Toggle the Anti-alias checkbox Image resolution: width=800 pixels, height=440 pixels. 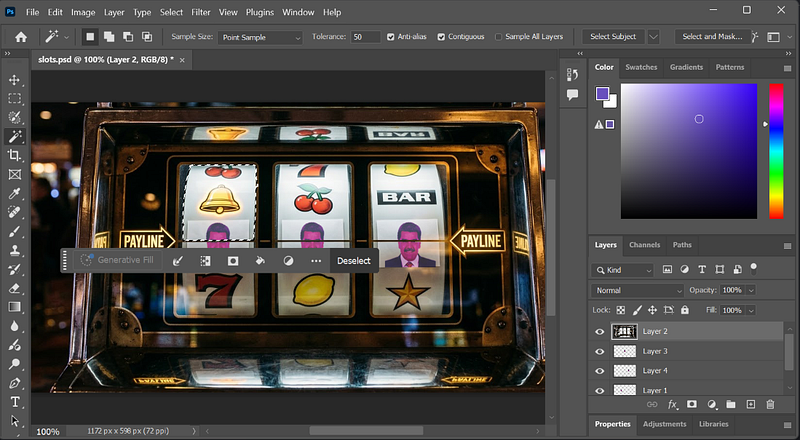click(x=391, y=37)
